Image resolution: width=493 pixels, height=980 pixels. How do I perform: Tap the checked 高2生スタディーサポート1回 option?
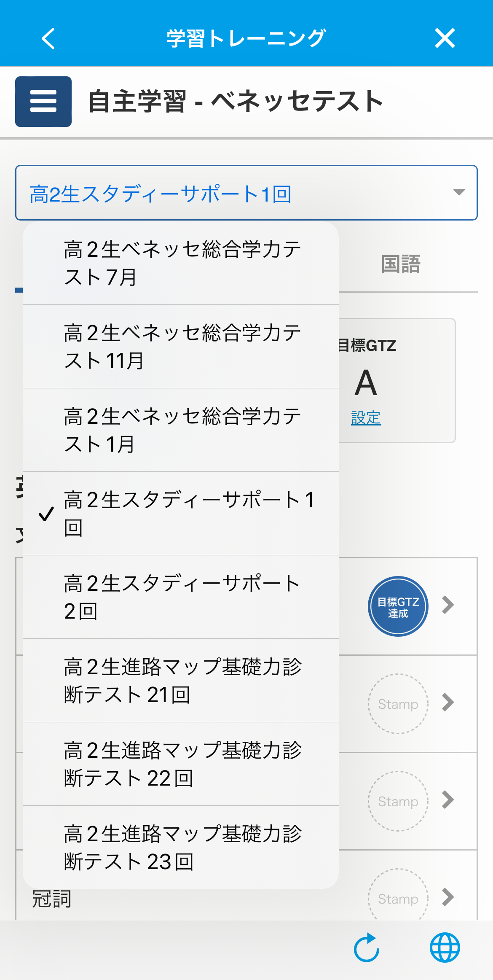(x=181, y=514)
